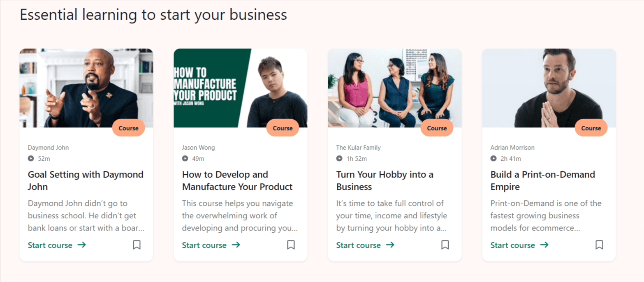
Task: Click the Essential learning to start your business heading
Action: 153,14
